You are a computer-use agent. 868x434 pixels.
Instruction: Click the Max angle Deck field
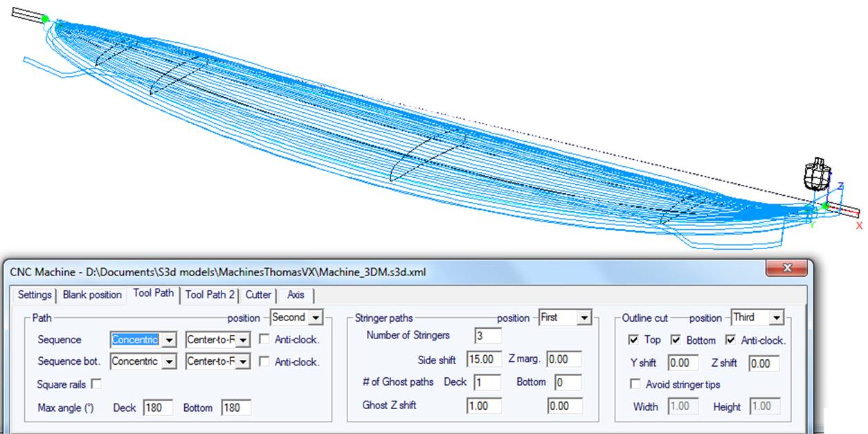tap(158, 408)
